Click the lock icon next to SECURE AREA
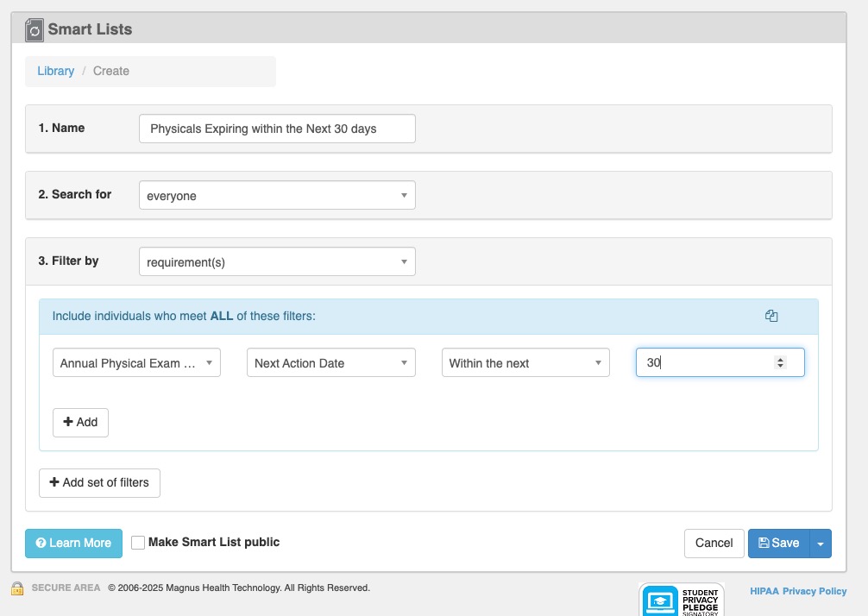Image resolution: width=868 pixels, height=616 pixels. pos(20,588)
